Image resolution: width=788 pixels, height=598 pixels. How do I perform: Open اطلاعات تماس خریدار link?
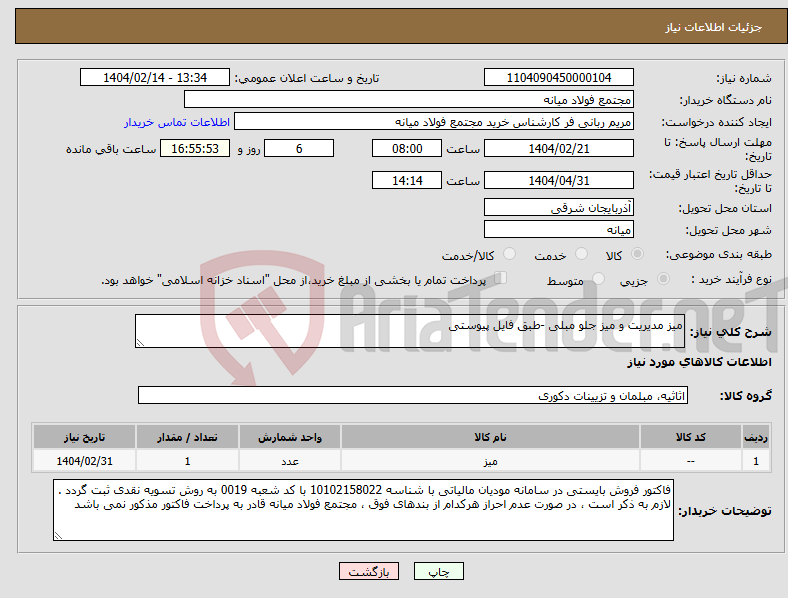pyautogui.click(x=177, y=122)
